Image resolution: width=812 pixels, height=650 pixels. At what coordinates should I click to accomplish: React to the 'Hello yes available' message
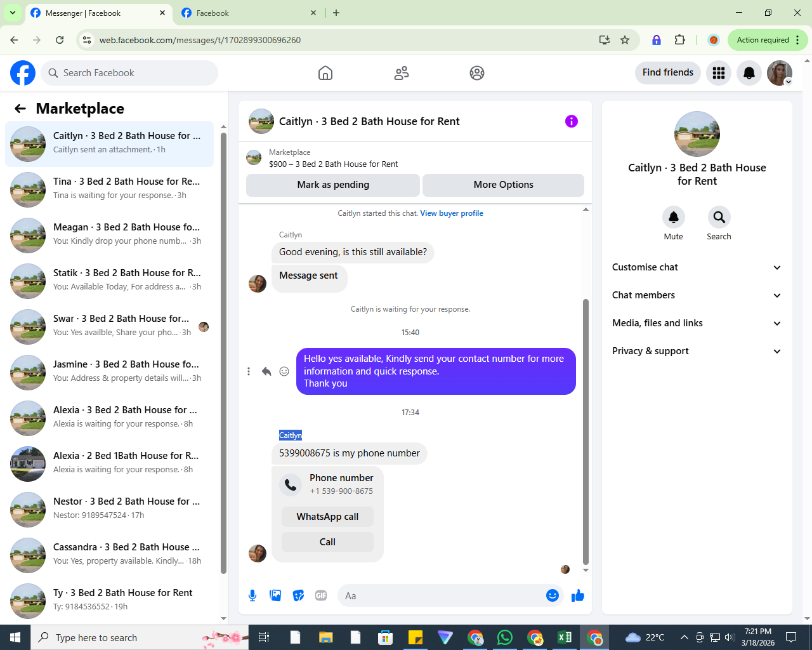[x=284, y=371]
